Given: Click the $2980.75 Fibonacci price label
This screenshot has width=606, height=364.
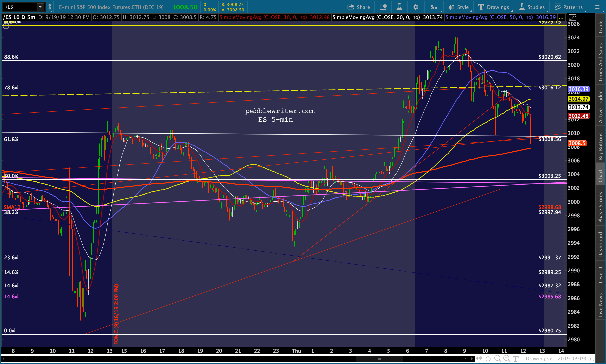Looking at the screenshot, I should (550, 331).
